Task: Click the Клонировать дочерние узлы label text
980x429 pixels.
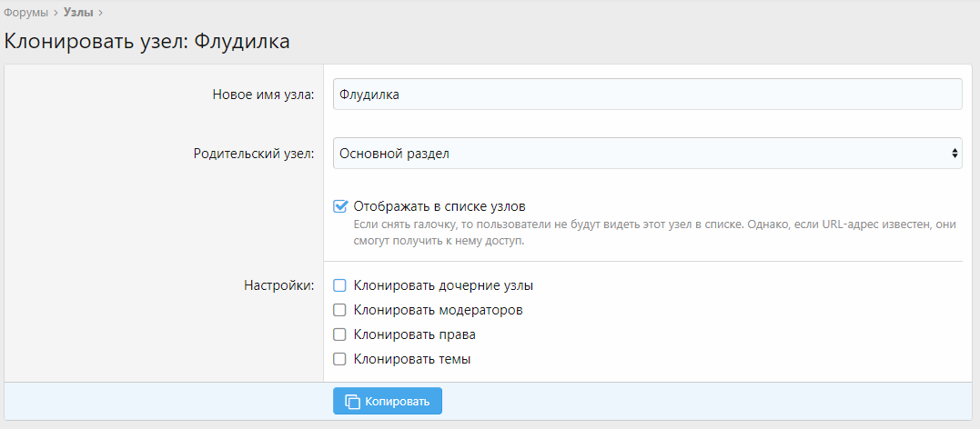Action: (443, 285)
